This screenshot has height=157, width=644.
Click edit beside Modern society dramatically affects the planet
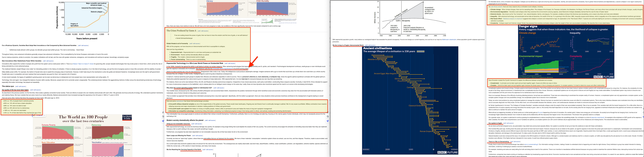coord(207,121)
